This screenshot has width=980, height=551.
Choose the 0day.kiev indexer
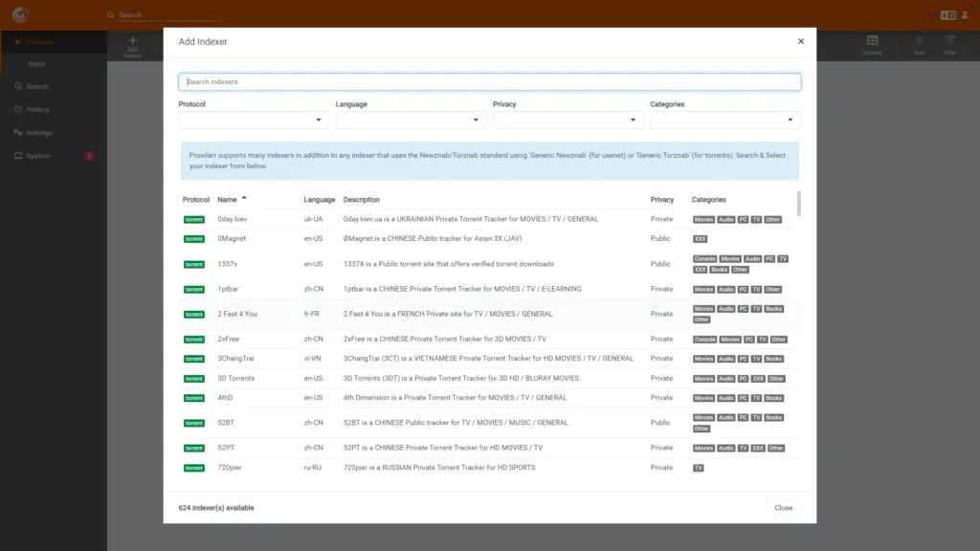pyautogui.click(x=233, y=219)
